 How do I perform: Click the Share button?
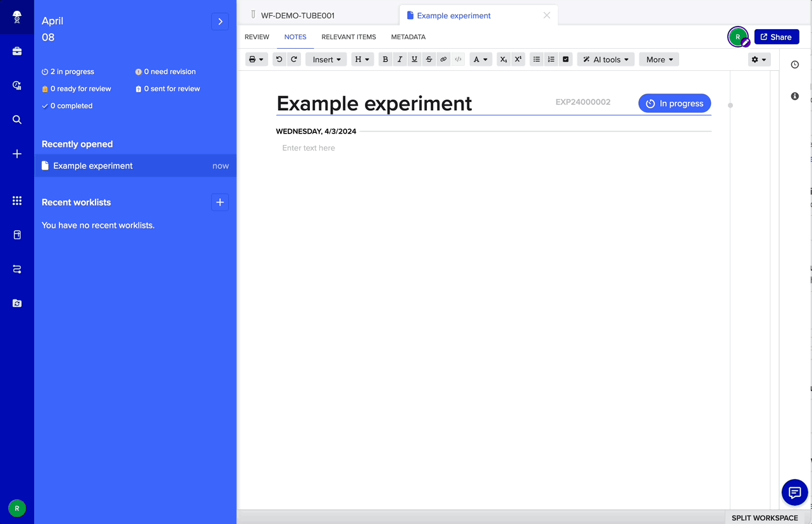[x=777, y=37]
